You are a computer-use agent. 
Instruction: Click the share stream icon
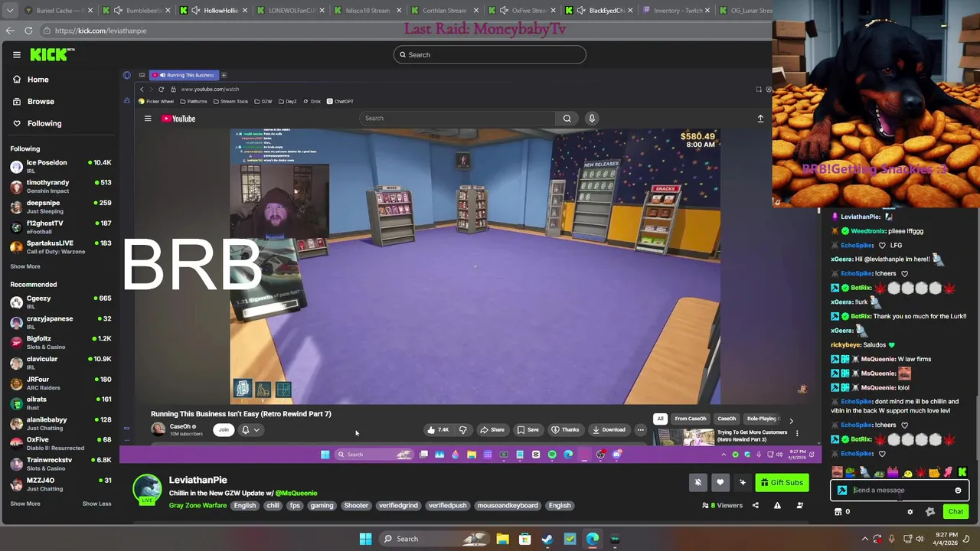pos(755,505)
